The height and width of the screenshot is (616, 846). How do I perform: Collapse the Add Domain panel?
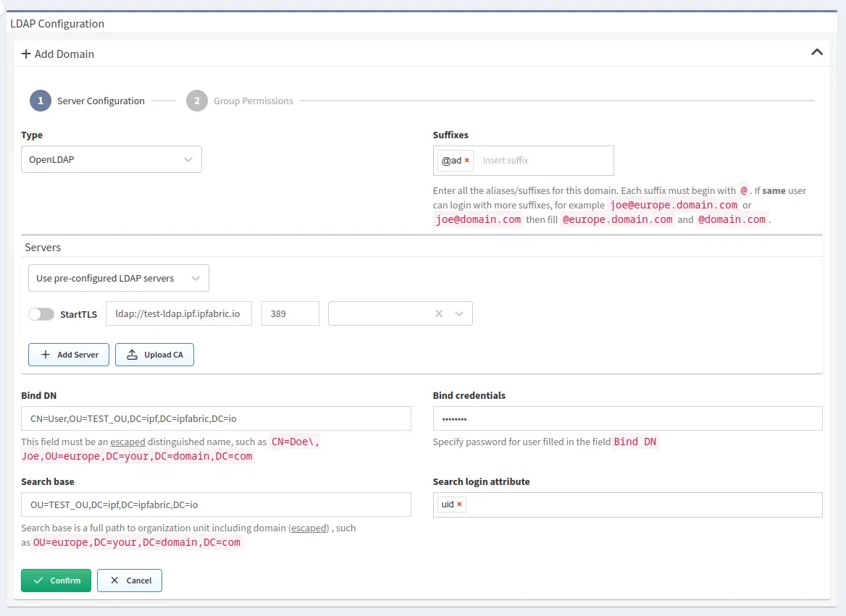coord(816,52)
